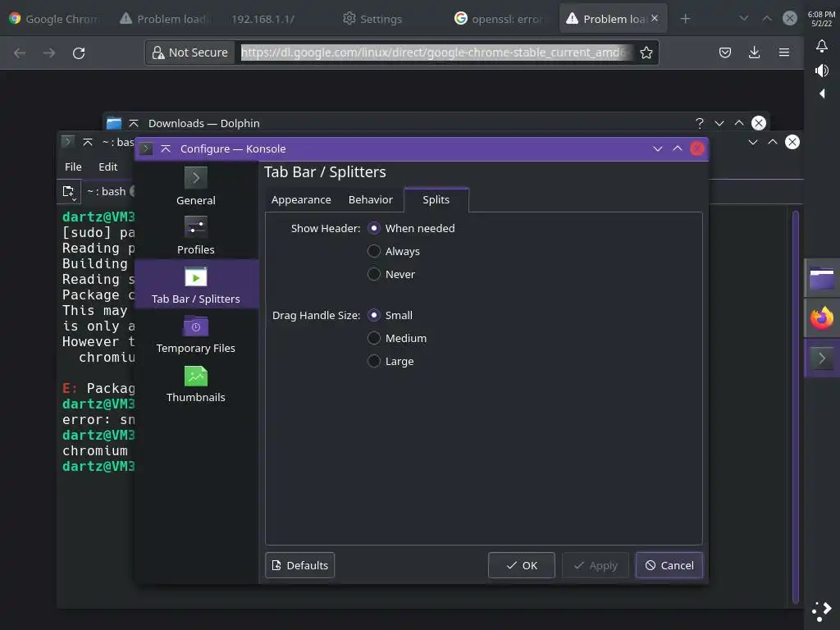Image resolution: width=840 pixels, height=630 pixels.
Task: Open the Pocket save icon
Action: coord(725,52)
